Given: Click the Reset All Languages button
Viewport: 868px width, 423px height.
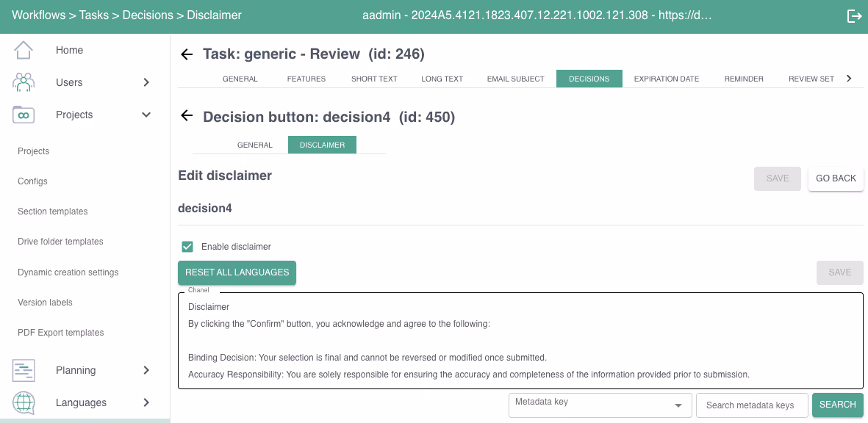Looking at the screenshot, I should [x=237, y=272].
